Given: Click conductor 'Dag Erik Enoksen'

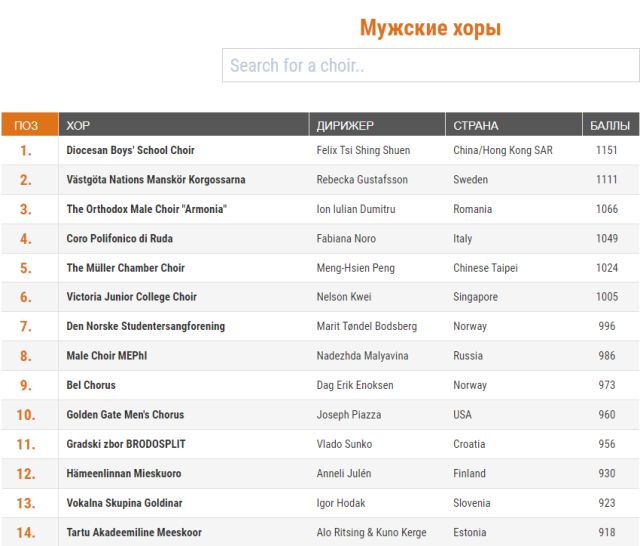Looking at the screenshot, I should pyautogui.click(x=355, y=385).
